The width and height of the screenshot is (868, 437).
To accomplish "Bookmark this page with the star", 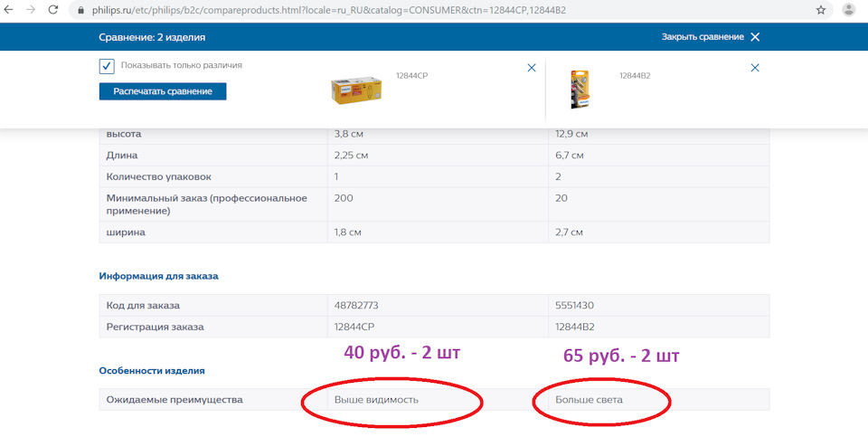I will pos(821,10).
